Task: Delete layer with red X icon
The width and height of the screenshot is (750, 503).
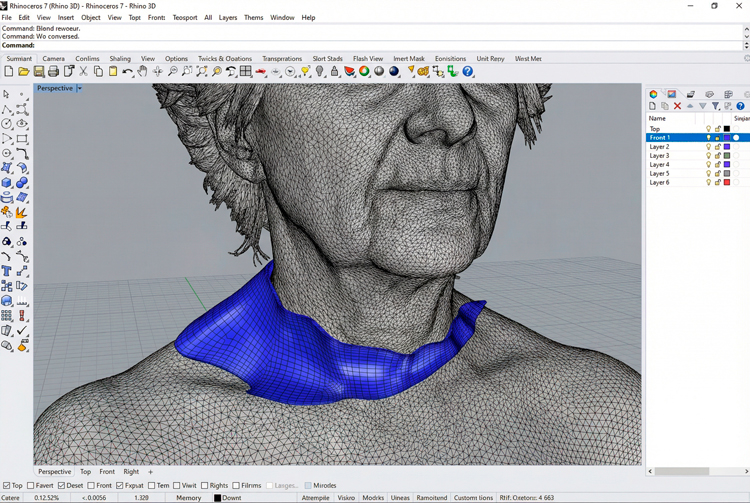Action: coord(677,106)
